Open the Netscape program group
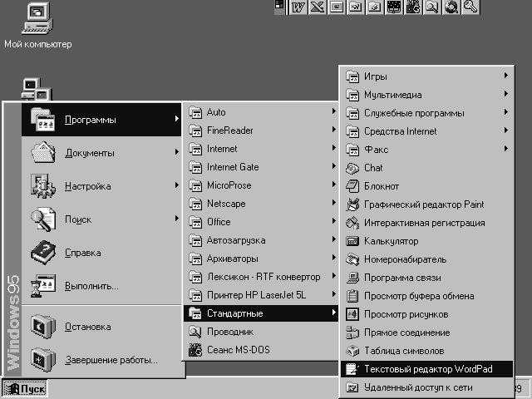Image resolution: width=532 pixels, height=399 pixels. coord(260,204)
